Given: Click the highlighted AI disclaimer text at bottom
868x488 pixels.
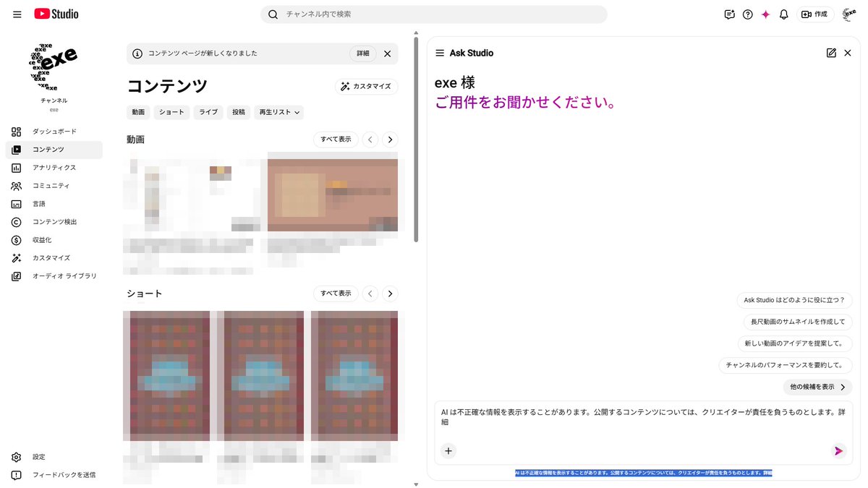Looking at the screenshot, I should (x=644, y=473).
